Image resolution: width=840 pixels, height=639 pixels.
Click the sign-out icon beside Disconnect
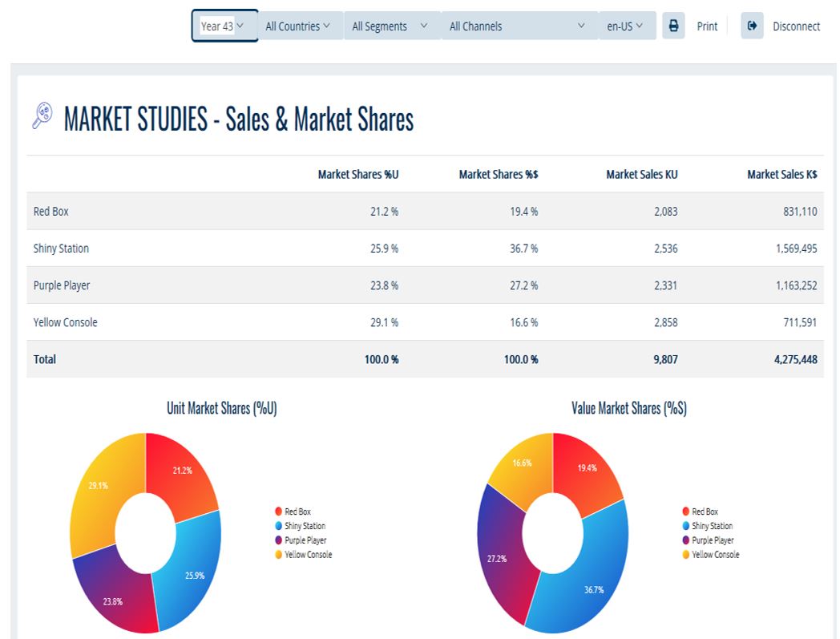point(752,25)
